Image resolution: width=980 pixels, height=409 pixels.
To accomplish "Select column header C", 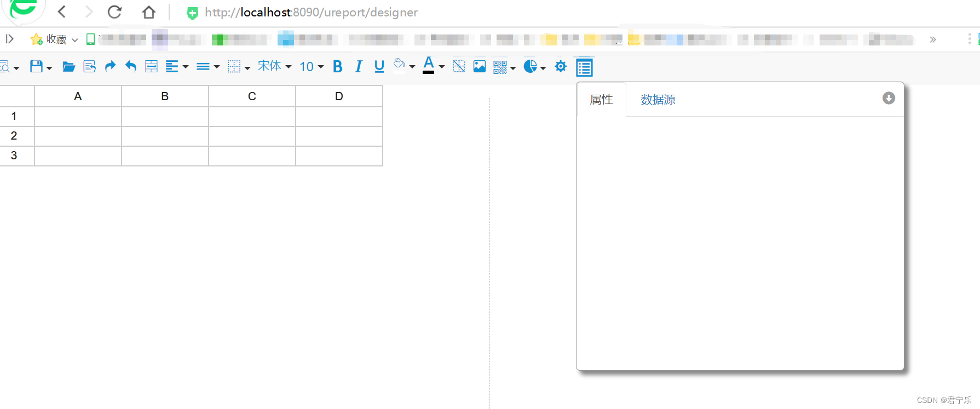I will coord(252,96).
